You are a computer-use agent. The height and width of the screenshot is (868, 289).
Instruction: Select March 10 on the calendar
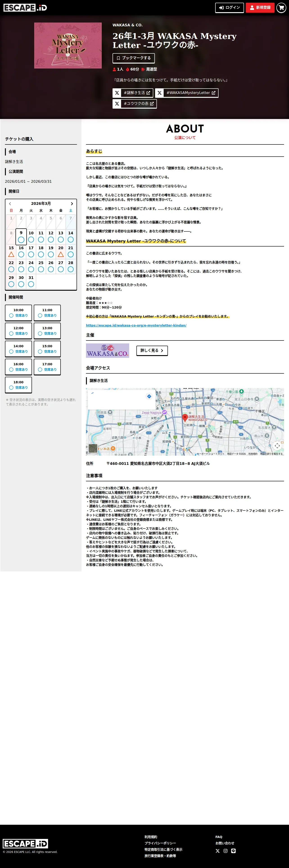31,237
